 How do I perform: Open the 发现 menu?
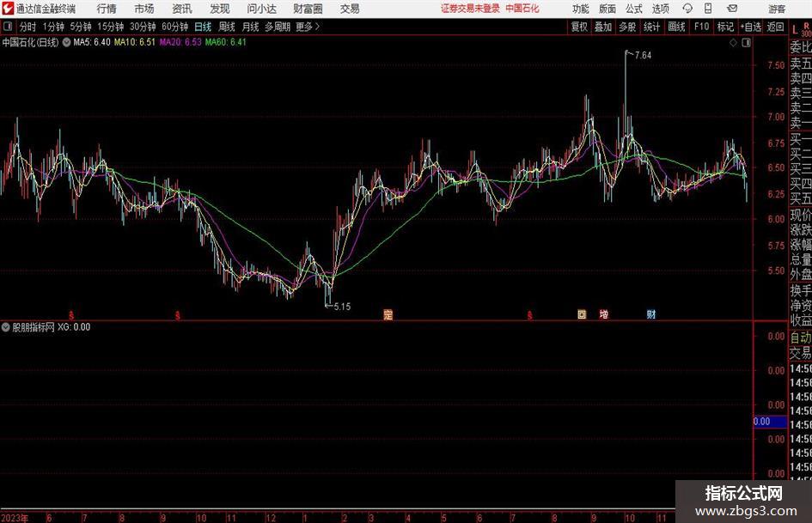(x=220, y=9)
